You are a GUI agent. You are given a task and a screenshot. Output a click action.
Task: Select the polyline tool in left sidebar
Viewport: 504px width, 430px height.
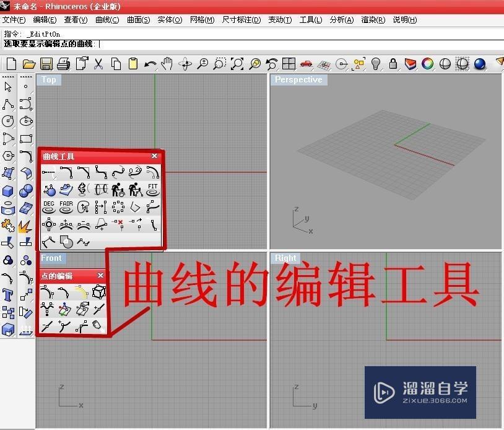(8, 104)
